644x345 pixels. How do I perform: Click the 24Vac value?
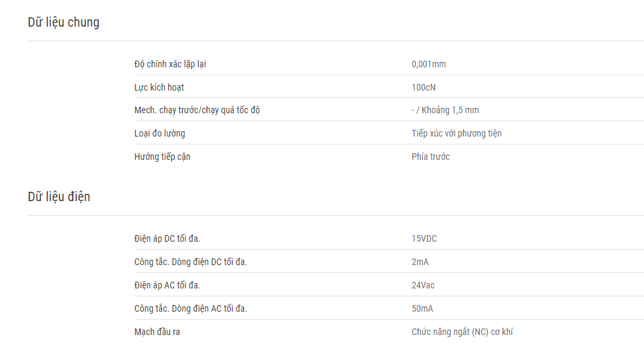click(x=423, y=286)
